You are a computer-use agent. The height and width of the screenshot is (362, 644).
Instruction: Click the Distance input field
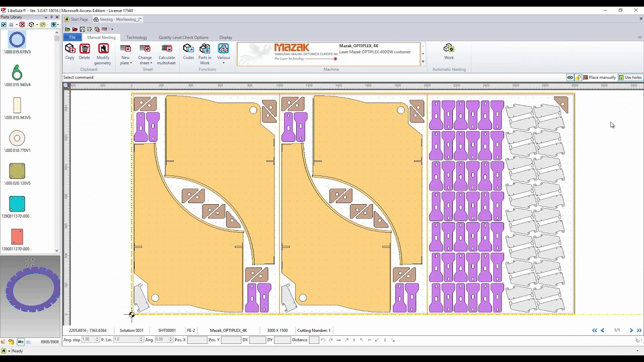coord(314,340)
